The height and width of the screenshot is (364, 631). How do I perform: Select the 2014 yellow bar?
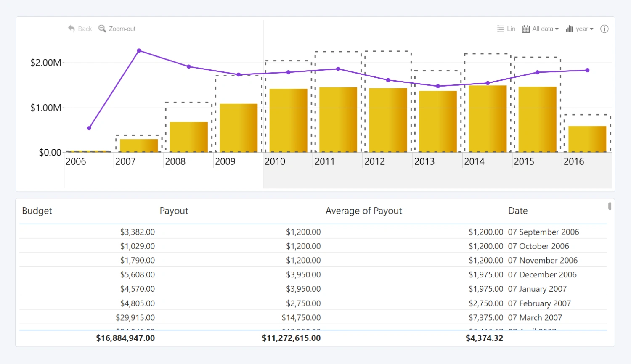[488, 119]
